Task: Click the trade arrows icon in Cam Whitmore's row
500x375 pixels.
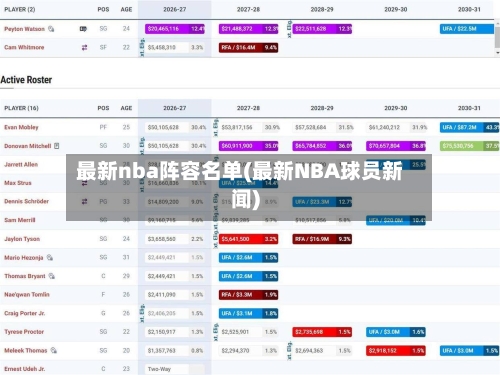Action: [x=84, y=48]
